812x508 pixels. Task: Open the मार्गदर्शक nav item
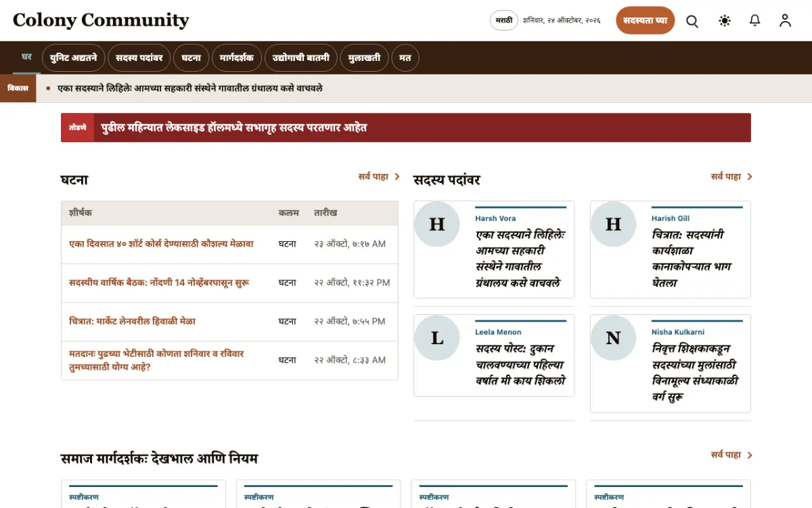pos(237,58)
